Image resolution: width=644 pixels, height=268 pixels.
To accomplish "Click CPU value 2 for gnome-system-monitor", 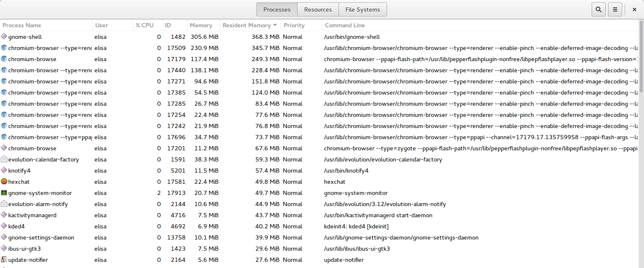I will click(x=159, y=193).
